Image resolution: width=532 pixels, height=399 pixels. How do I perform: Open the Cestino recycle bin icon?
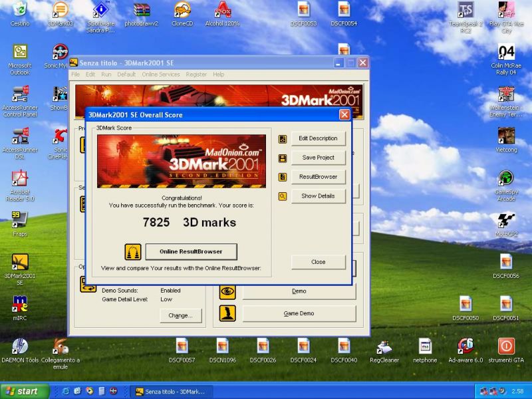pyautogui.click(x=20, y=14)
